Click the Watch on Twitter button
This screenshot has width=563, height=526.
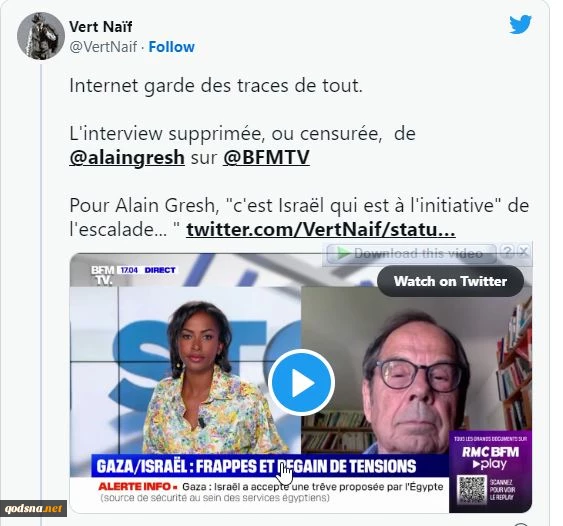click(x=450, y=281)
